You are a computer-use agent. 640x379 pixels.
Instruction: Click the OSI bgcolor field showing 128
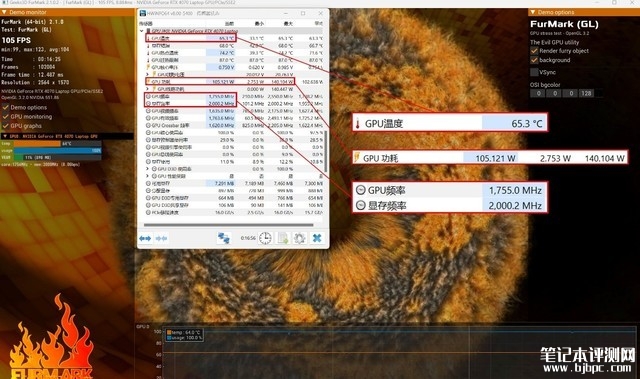pos(587,93)
